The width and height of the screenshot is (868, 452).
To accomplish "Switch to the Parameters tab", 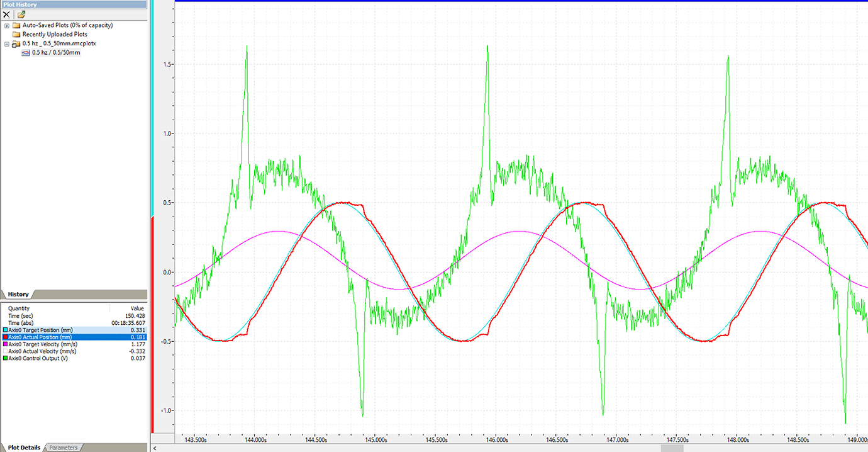I will coord(64,448).
